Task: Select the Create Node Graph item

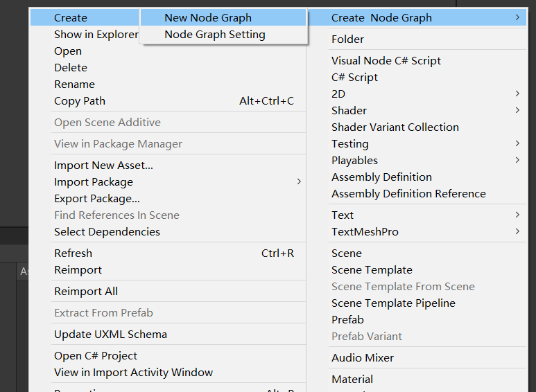Action: 417,17
